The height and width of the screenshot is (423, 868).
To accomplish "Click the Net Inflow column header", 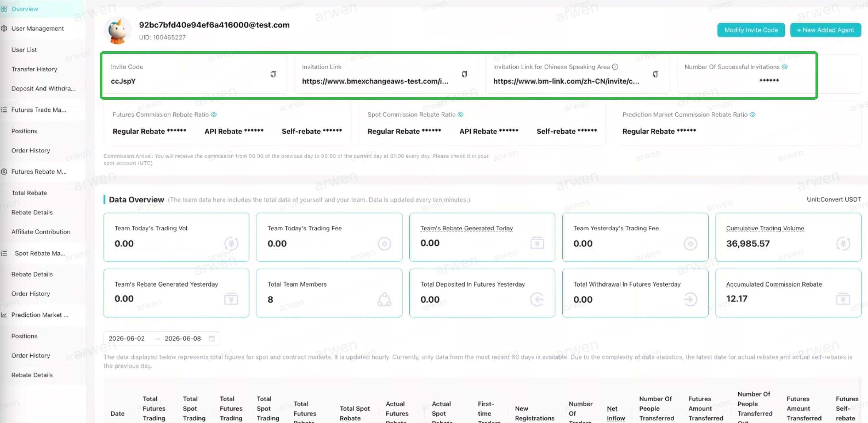I will pyautogui.click(x=616, y=414).
